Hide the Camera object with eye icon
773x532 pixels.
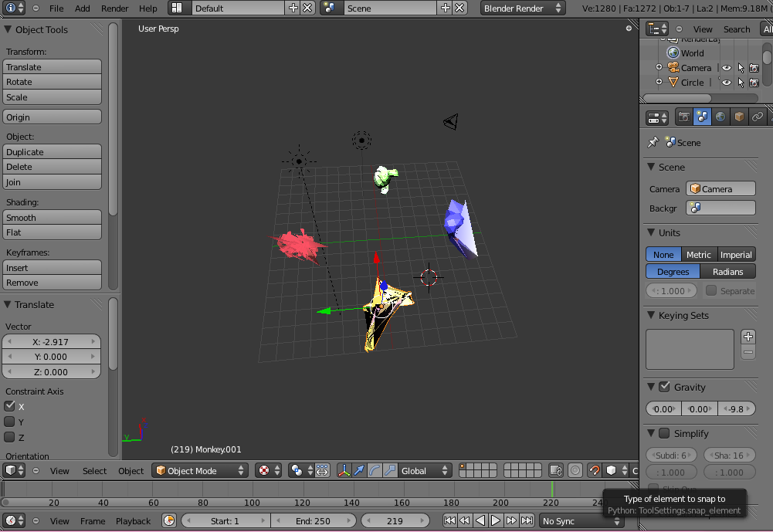[x=727, y=68]
